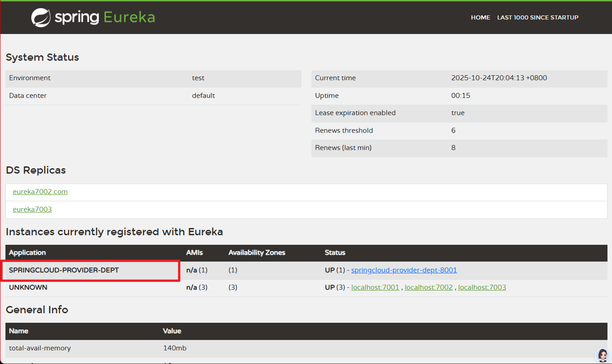Click the '(3)' availability zones cell
612x364 pixels.
(x=233, y=287)
